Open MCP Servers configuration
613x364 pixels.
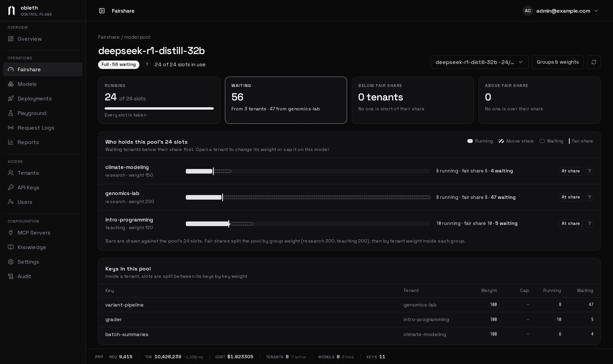pyautogui.click(x=43, y=233)
